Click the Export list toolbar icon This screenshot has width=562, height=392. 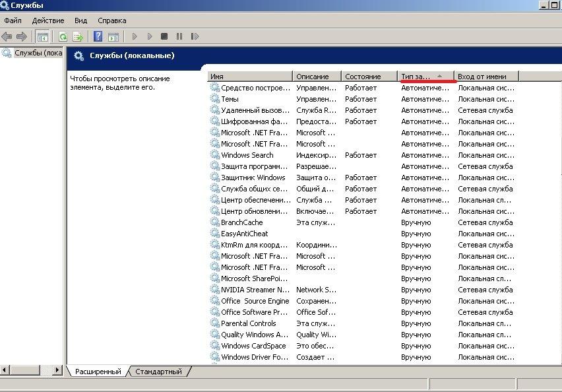tap(78, 36)
